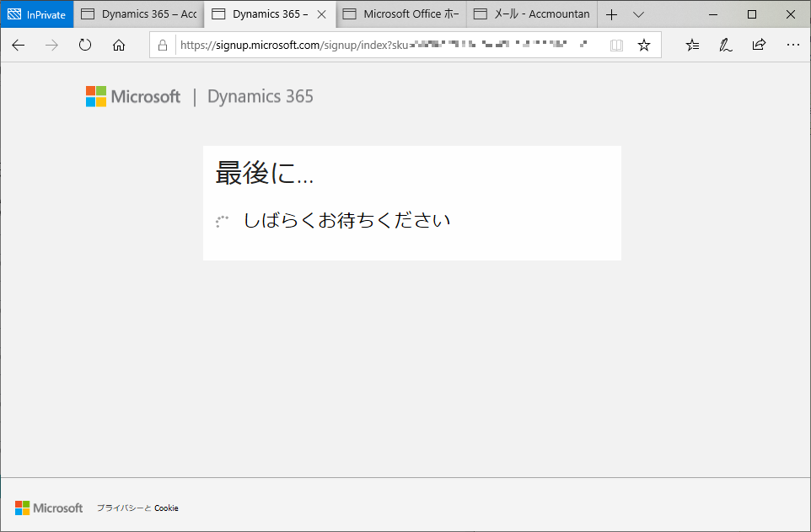The width and height of the screenshot is (811, 532).
Task: Go back to the previous page
Action: [x=18, y=46]
